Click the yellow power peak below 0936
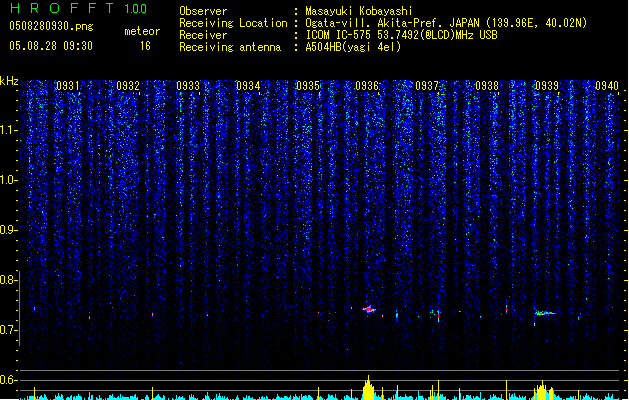 tap(368, 388)
